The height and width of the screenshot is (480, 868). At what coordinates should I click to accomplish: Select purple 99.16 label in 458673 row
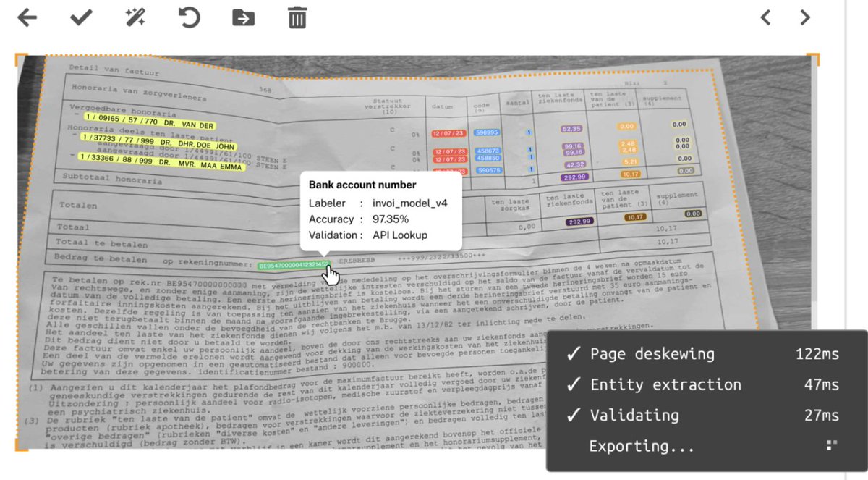point(572,146)
